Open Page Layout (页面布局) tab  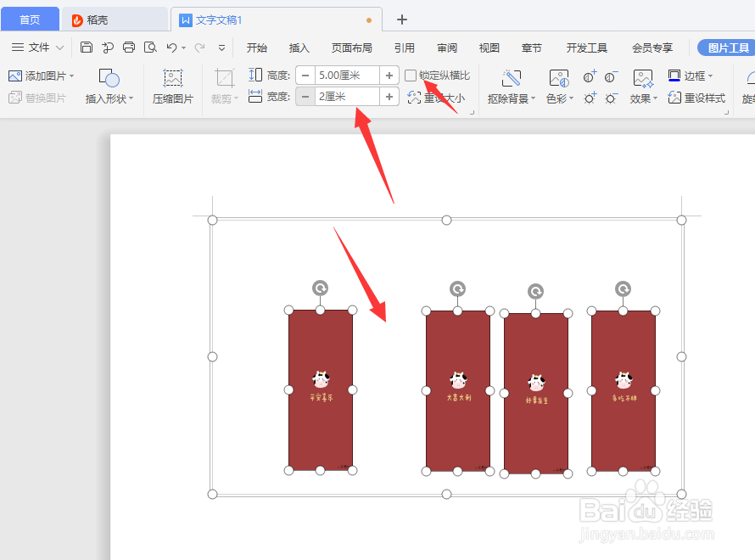click(x=351, y=48)
